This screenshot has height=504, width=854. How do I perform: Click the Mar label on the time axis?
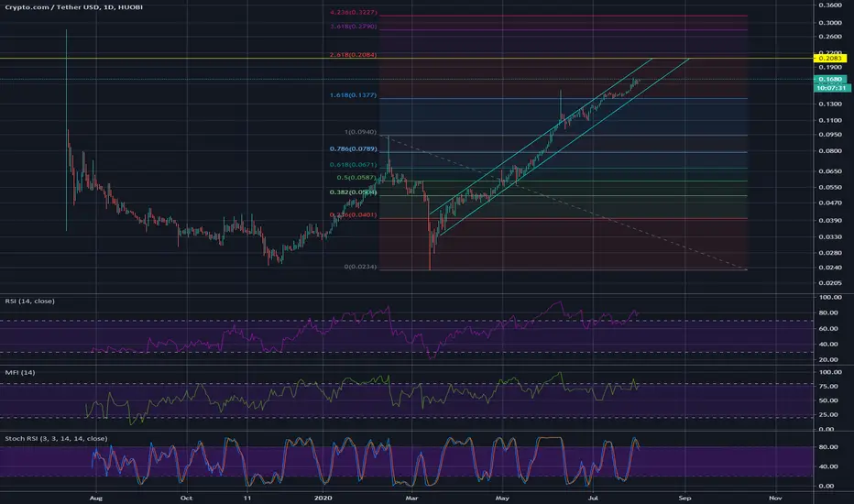click(x=411, y=498)
